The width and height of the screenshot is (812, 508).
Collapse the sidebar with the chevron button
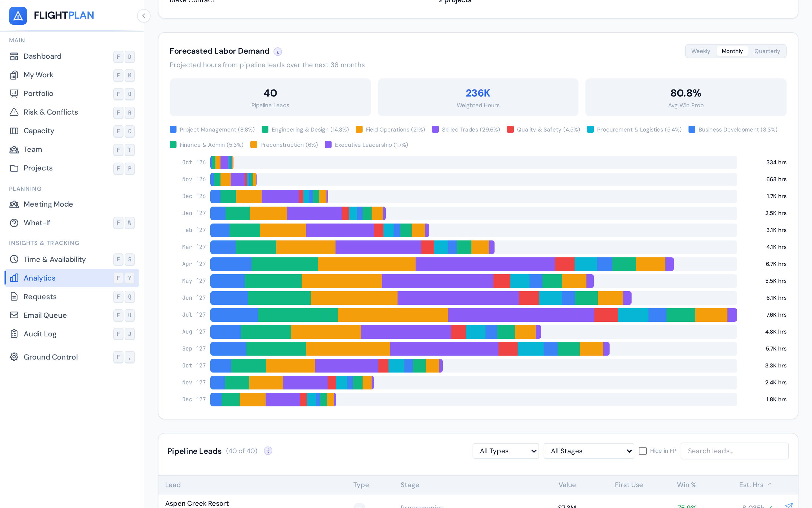[x=144, y=16]
